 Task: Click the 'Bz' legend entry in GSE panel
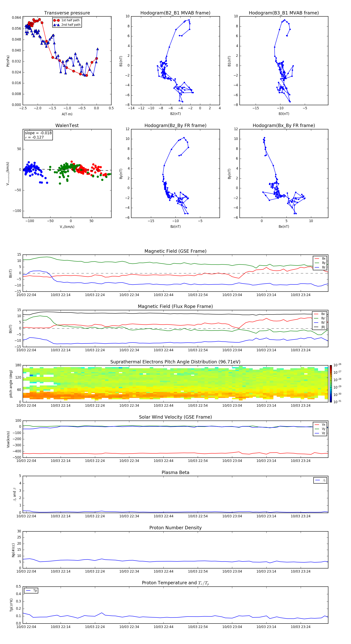320,267
